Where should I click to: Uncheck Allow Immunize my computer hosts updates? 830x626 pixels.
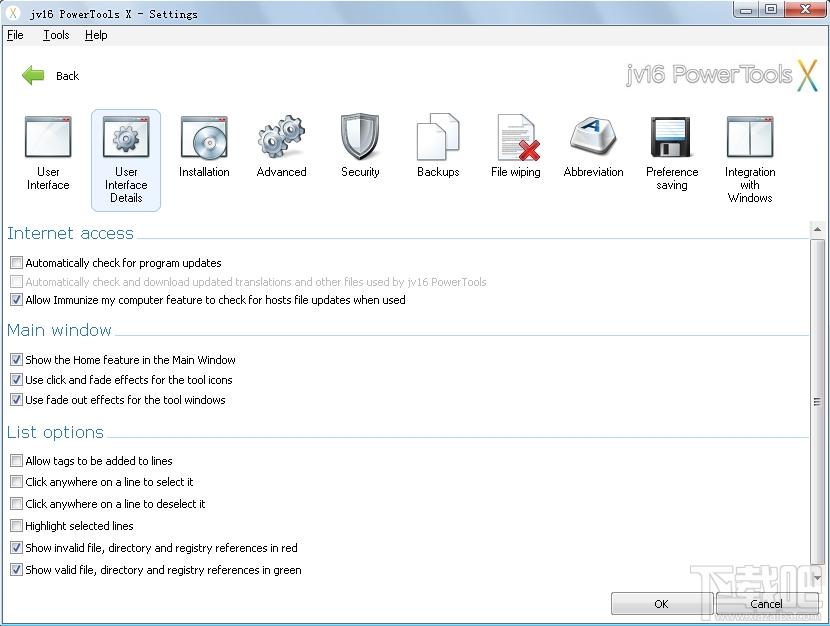pos(16,300)
